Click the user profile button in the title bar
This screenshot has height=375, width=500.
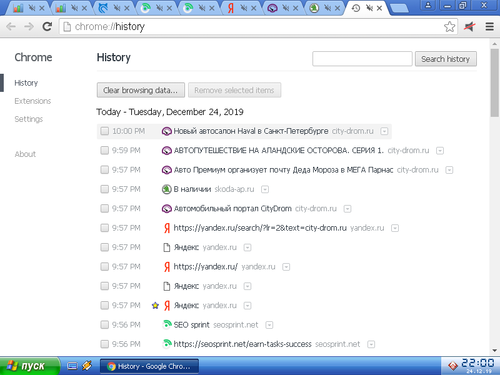click(x=428, y=5)
